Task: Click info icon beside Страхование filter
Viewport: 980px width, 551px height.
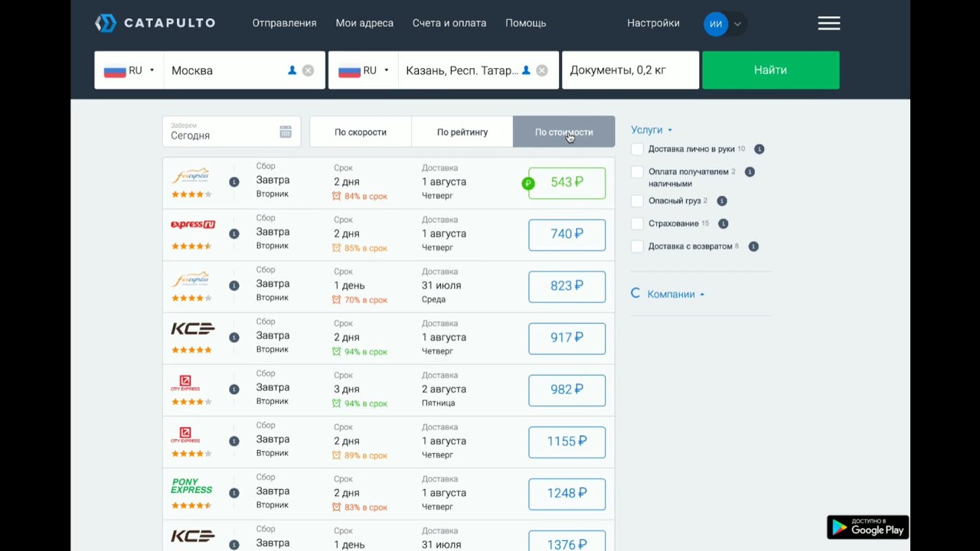Action: pos(723,223)
